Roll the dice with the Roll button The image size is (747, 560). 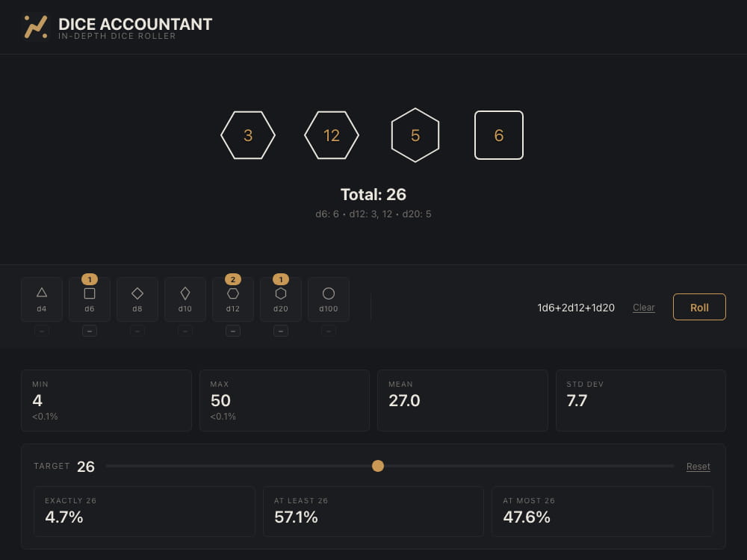[699, 307]
